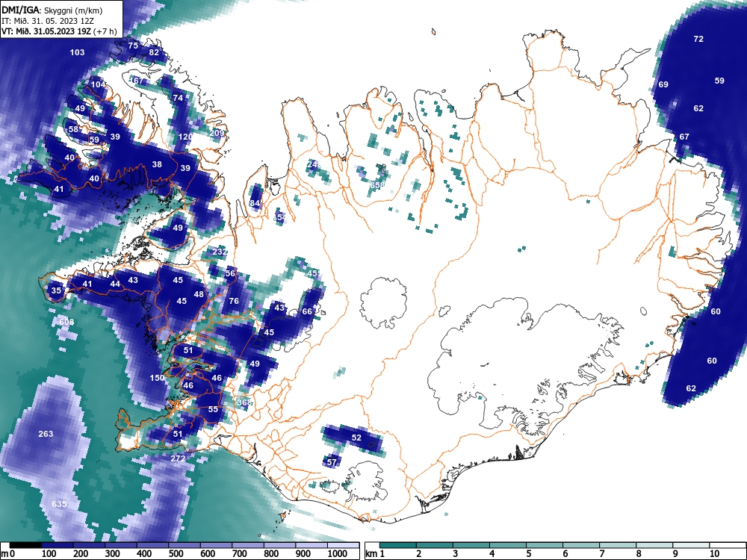Image resolution: width=747 pixels, height=560 pixels.
Task: Click the visibility value 635
Action: click(x=59, y=504)
